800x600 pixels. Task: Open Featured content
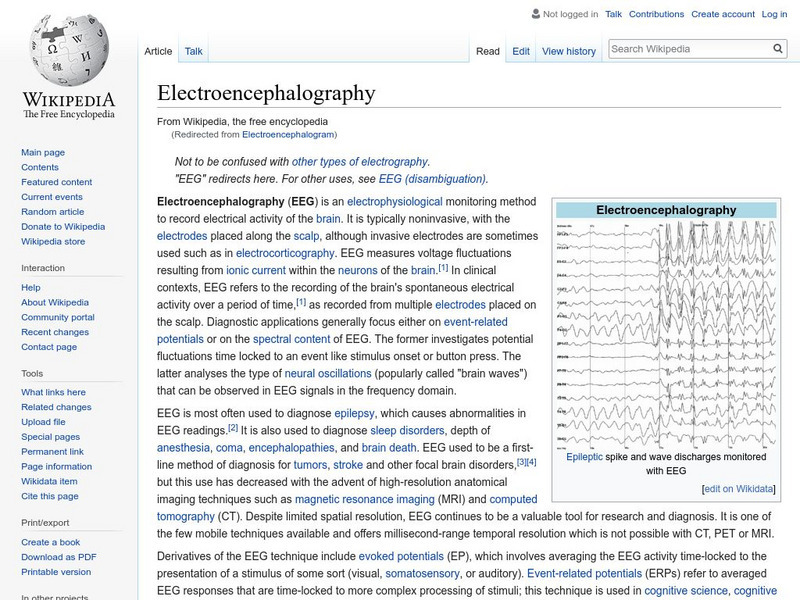click(x=57, y=182)
